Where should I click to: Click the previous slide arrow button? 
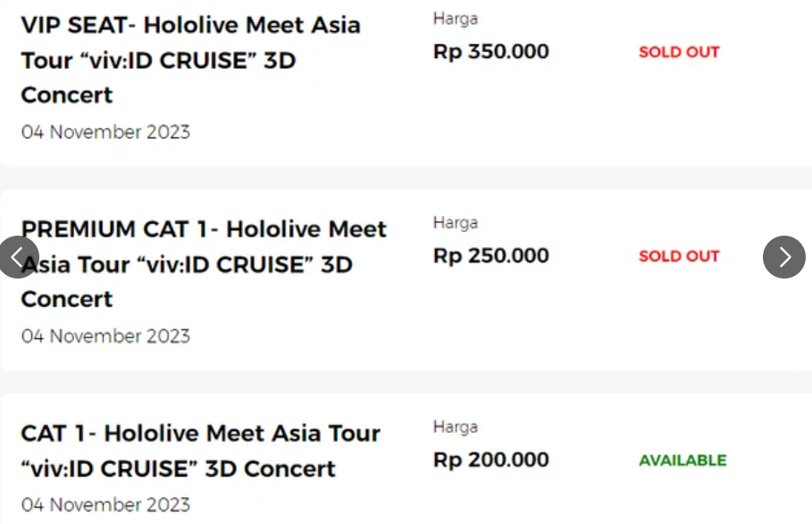click(18, 257)
